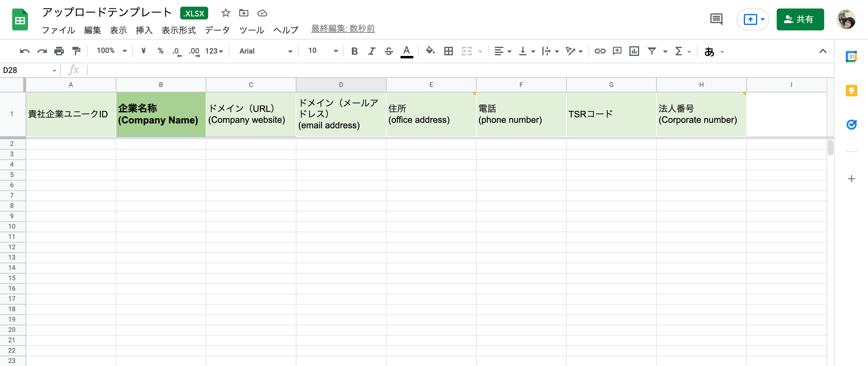Toggle strikethrough formatting

389,51
